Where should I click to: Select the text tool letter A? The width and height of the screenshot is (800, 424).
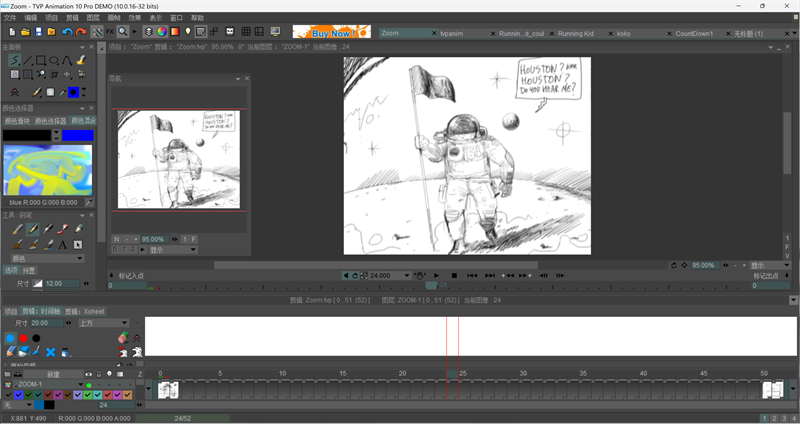coord(62,245)
